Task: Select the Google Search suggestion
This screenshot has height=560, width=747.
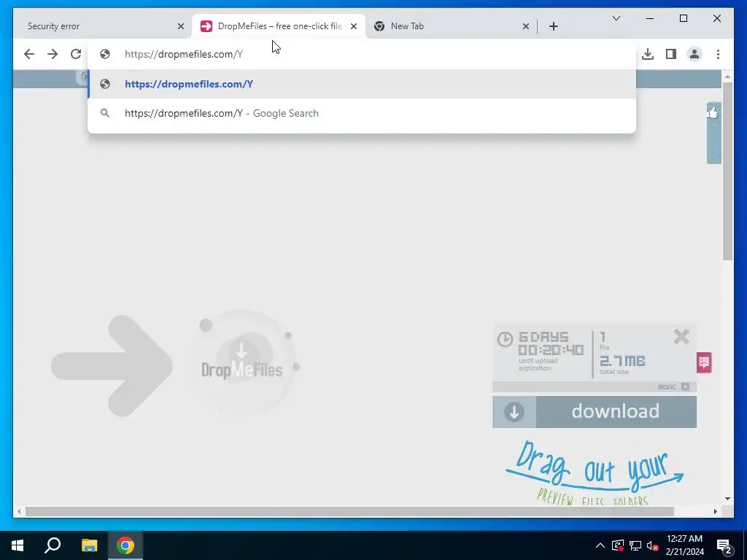Action: coord(362,113)
